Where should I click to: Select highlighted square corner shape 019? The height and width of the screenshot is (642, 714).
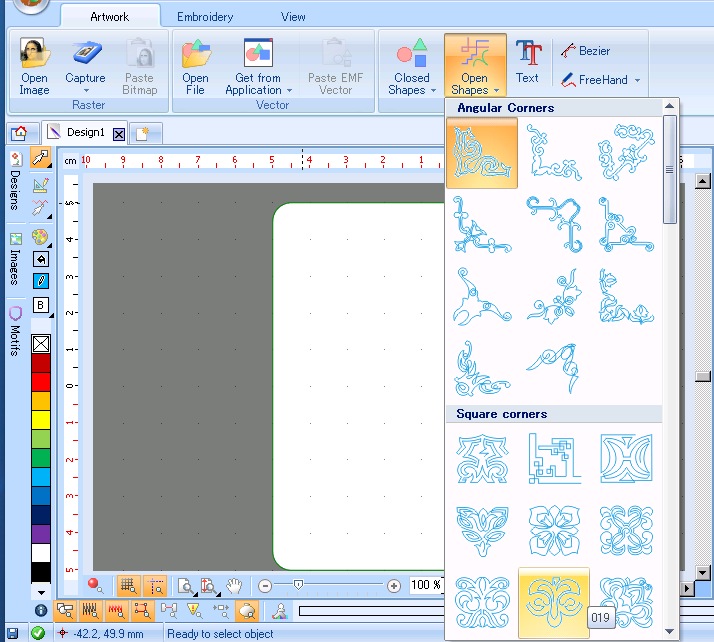(x=554, y=602)
